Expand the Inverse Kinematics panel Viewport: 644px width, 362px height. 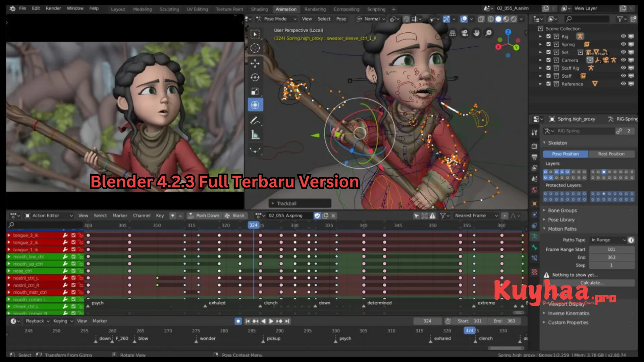568,313
